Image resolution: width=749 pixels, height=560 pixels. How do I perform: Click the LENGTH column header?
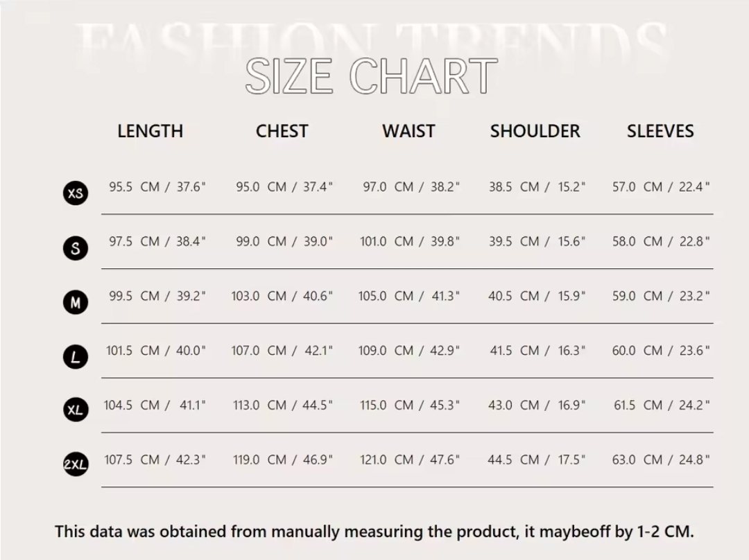(150, 131)
